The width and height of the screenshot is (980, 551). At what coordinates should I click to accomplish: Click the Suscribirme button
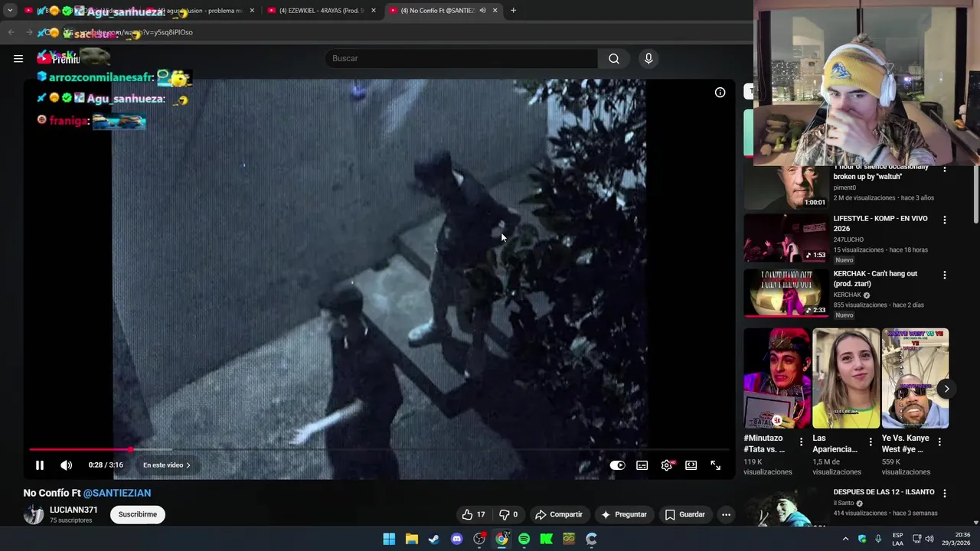pos(138,514)
